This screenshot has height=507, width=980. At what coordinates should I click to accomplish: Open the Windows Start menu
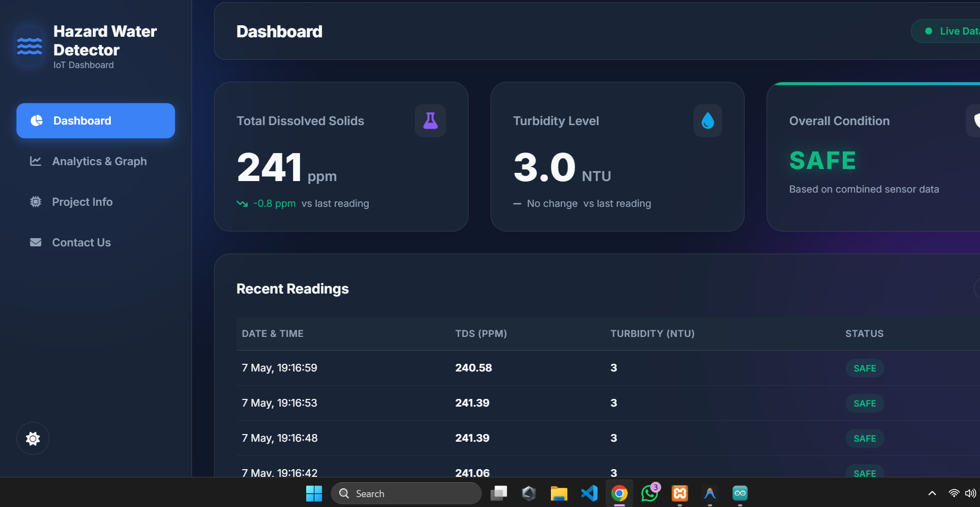pyautogui.click(x=314, y=493)
